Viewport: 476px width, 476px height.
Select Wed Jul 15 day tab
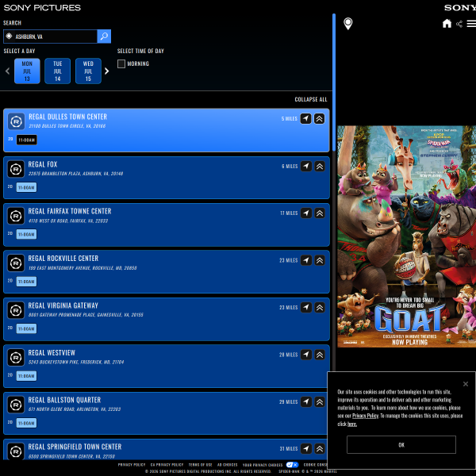coord(88,71)
